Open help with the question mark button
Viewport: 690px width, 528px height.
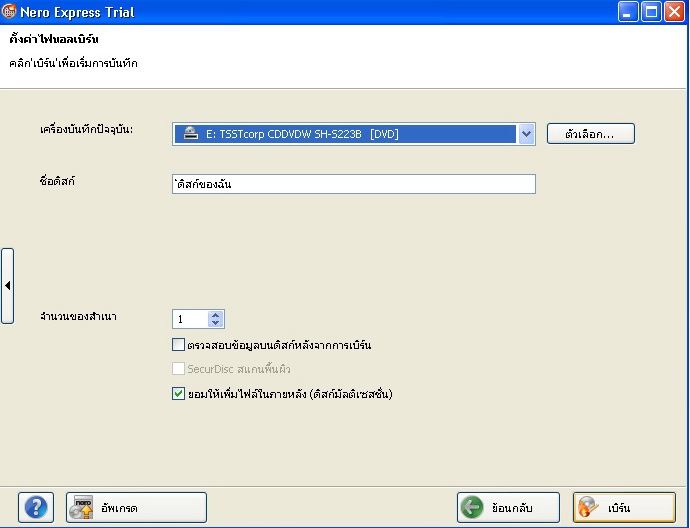coord(36,507)
